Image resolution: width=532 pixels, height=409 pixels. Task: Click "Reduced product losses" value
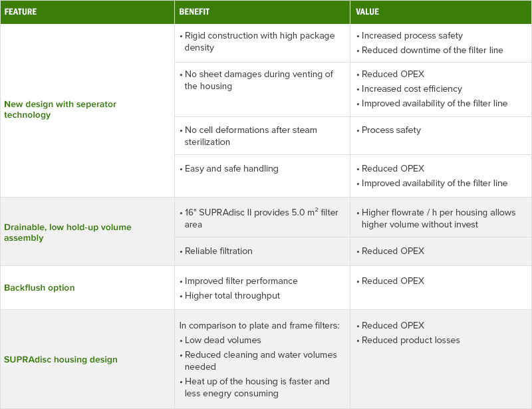point(410,340)
